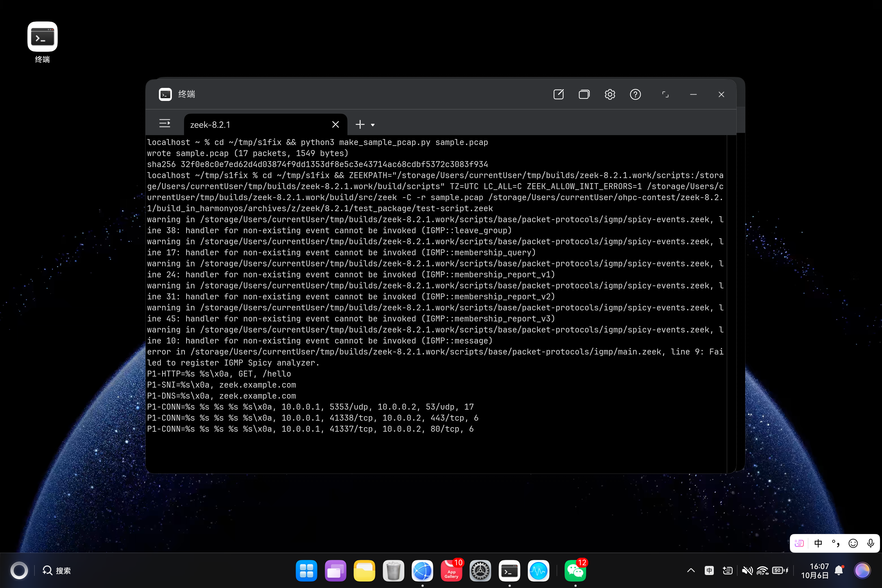882x588 pixels.
Task: Switch to Terminal app in dock
Action: point(509,570)
